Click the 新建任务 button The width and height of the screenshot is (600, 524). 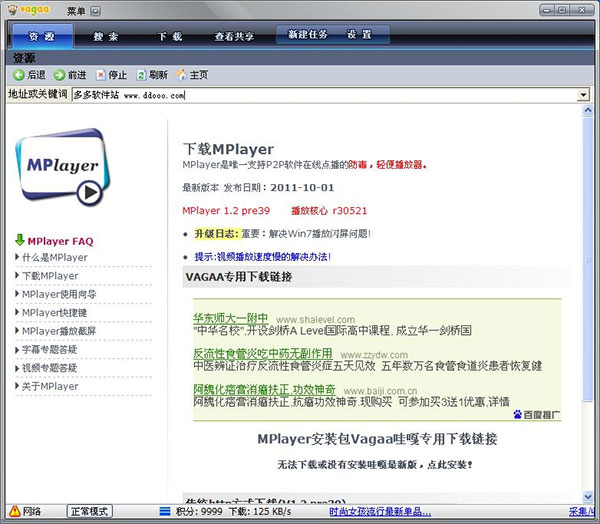308,34
